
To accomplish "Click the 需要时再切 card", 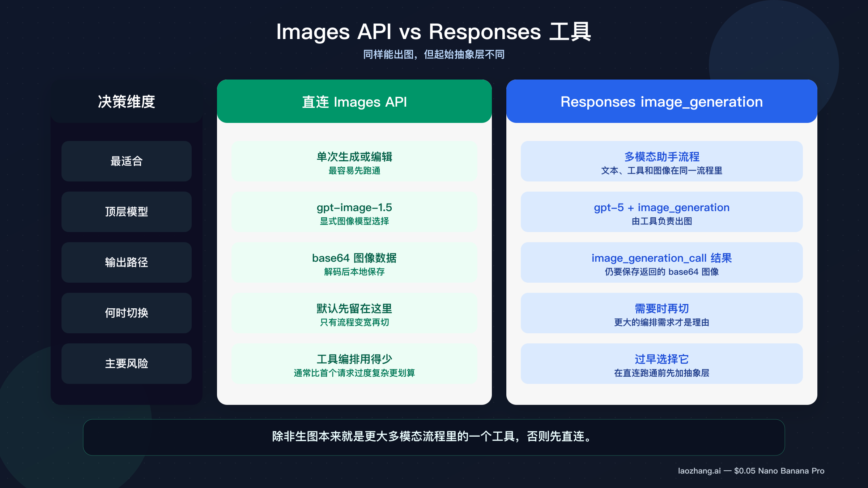I will [661, 313].
